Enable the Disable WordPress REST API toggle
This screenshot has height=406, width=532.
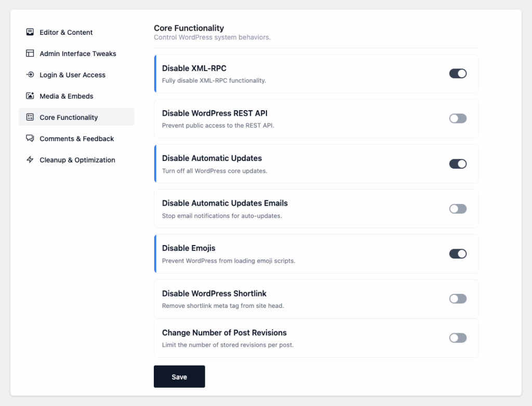[x=458, y=118]
